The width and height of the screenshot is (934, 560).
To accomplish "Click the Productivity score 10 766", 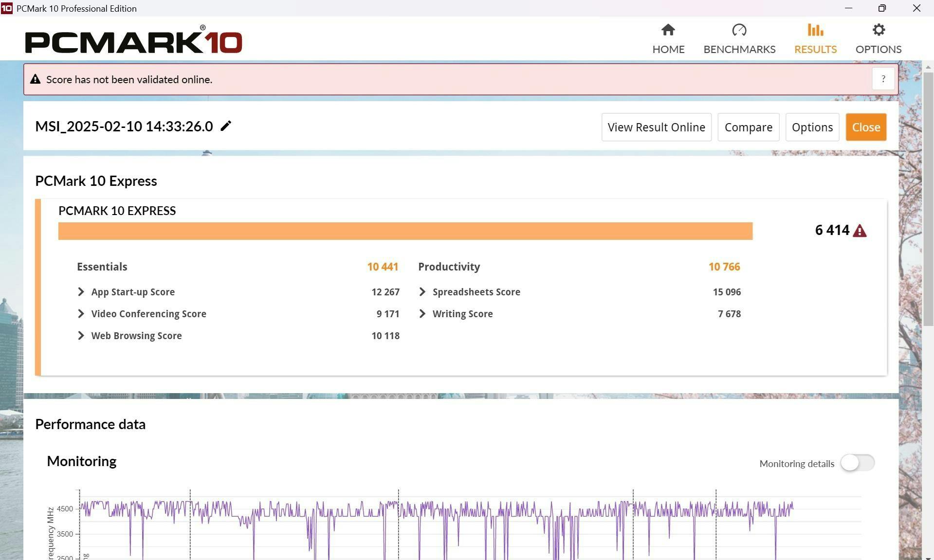I will [x=724, y=267].
